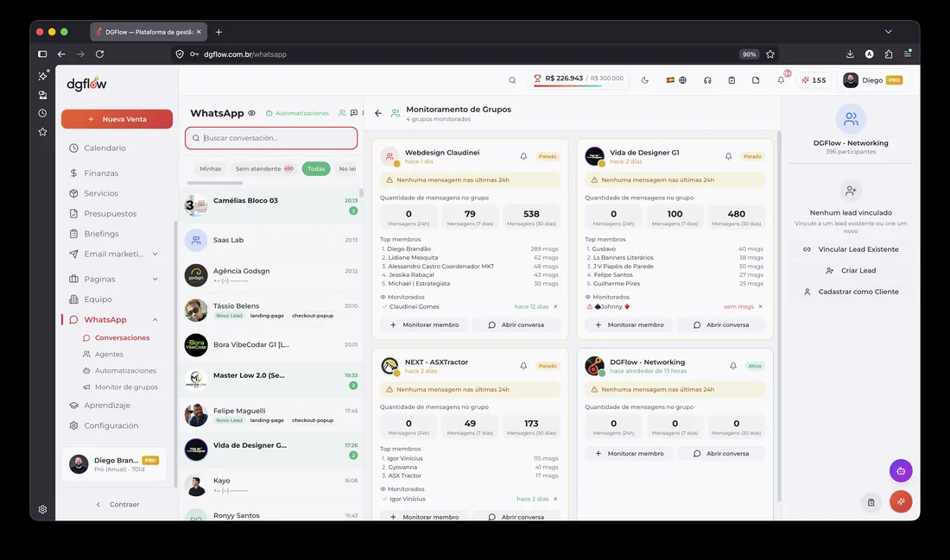950x560 pixels.
Task: Click Cadastrar como Cliente in the right panel
Action: click(851, 292)
